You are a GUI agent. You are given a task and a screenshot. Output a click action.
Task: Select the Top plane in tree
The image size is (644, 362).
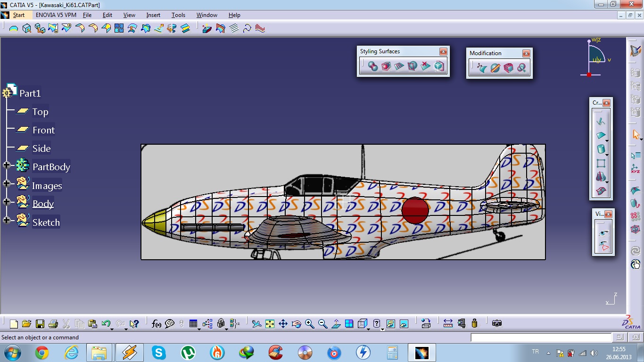pos(40,112)
